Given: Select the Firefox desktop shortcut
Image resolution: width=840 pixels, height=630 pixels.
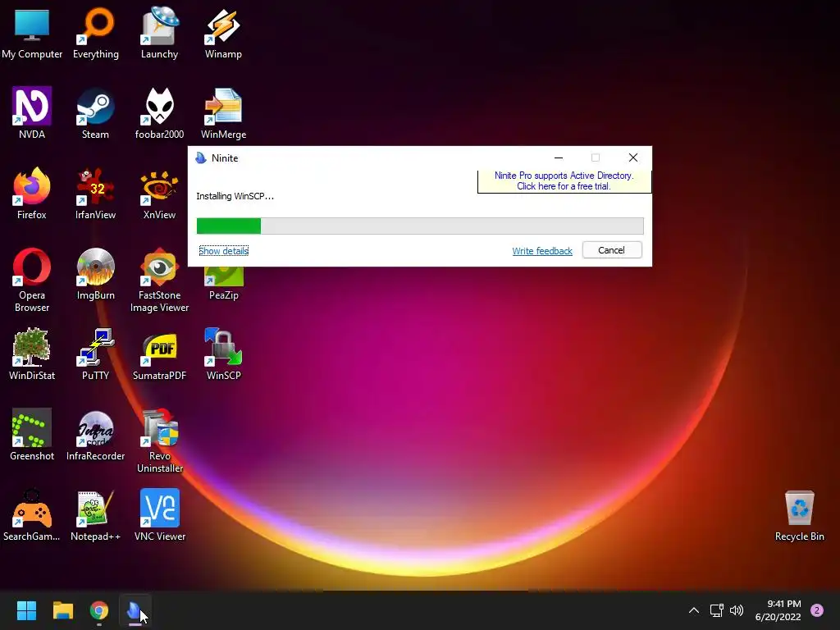Looking at the screenshot, I should click(32, 194).
